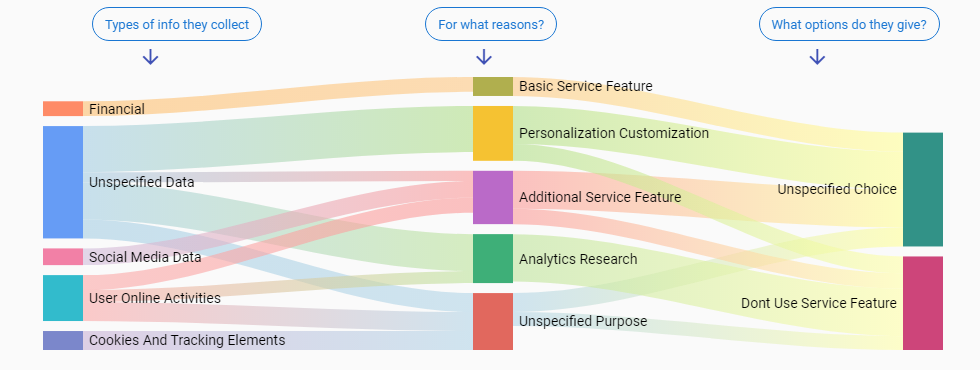Screen dimensions: 980x370
Task: Select the Cookies And Tracking Elements node
Action: (62, 341)
